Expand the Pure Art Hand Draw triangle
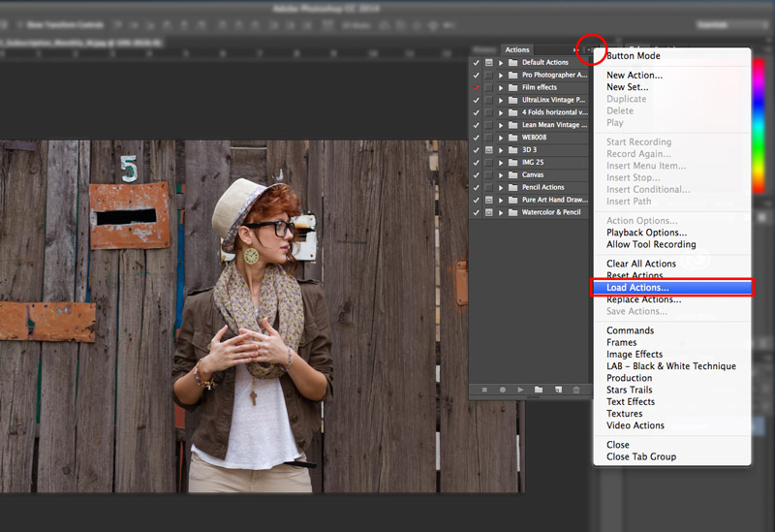This screenshot has width=775, height=532. click(x=501, y=200)
